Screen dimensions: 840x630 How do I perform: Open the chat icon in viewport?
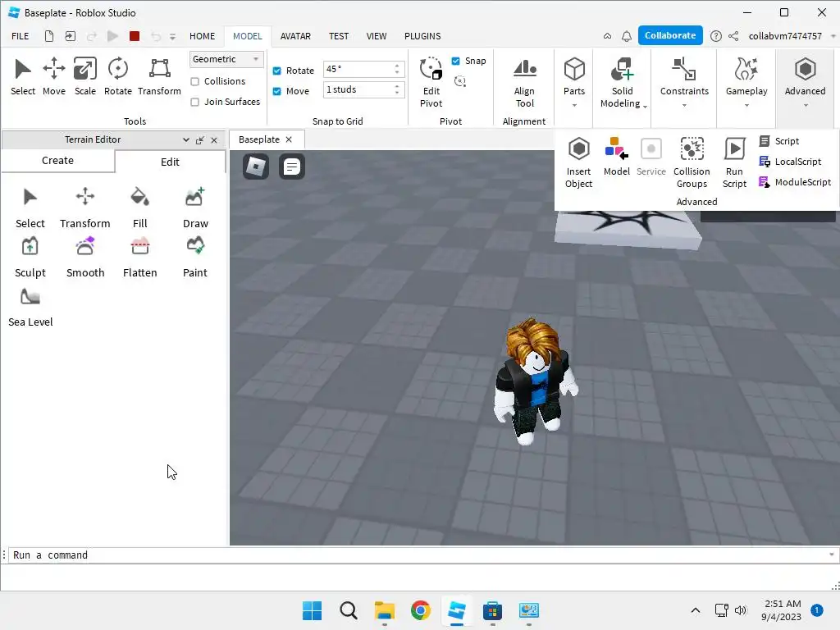point(292,167)
